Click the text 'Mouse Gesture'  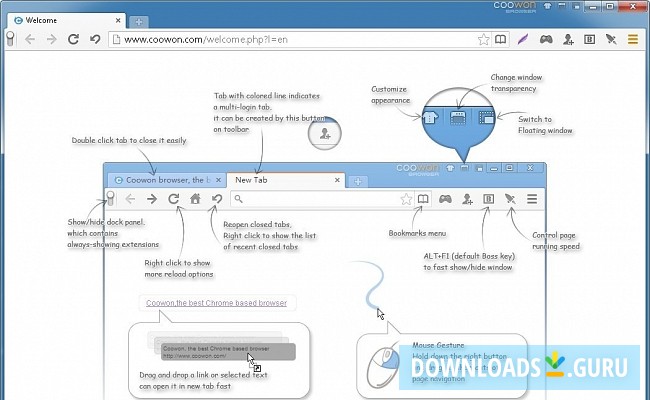[438, 345]
